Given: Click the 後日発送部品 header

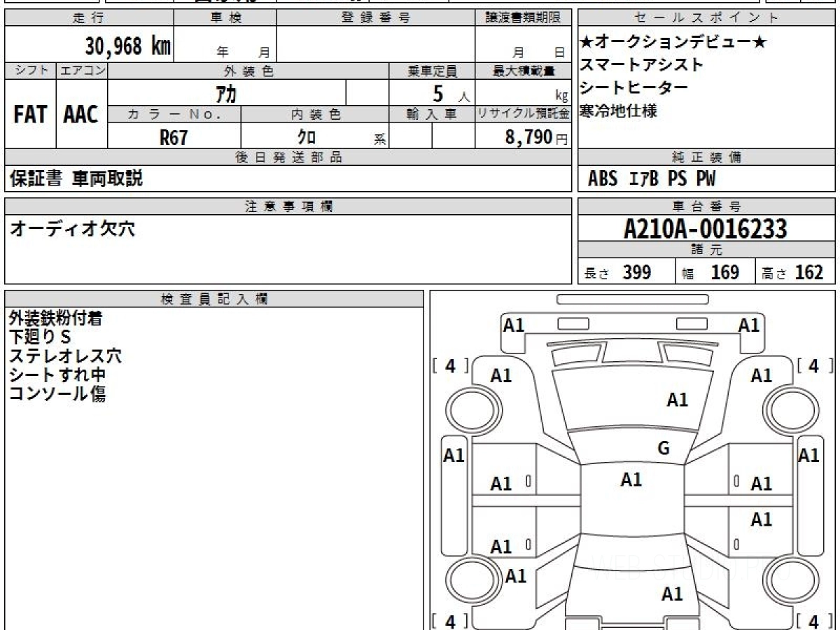Looking at the screenshot, I should coord(288,157).
